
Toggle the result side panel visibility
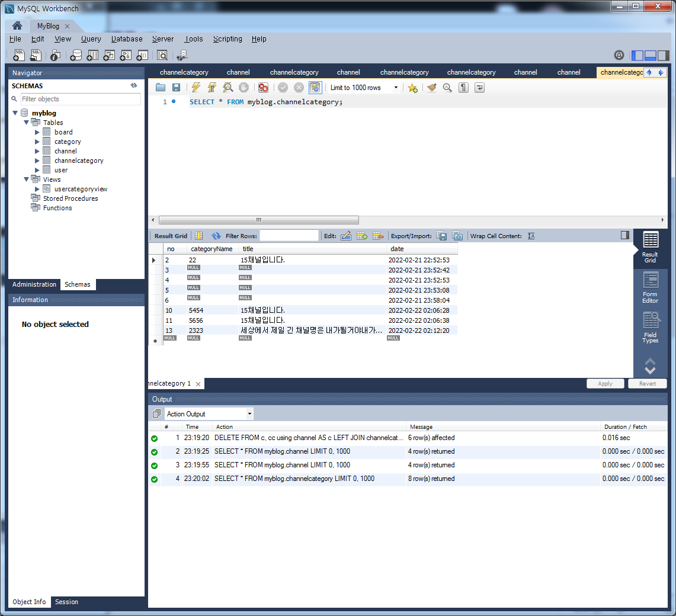click(625, 235)
